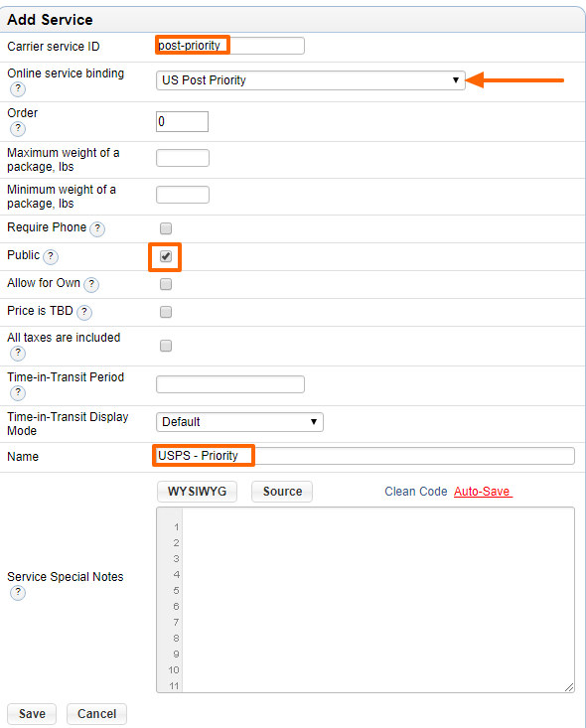The width and height of the screenshot is (586, 728).
Task: Open the US Post Priority binding dropdown
Action: [311, 80]
